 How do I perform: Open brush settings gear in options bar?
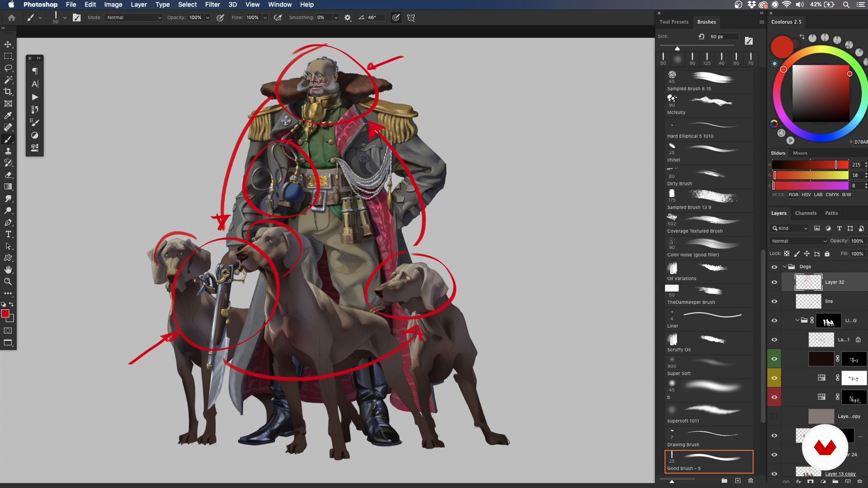(x=348, y=18)
